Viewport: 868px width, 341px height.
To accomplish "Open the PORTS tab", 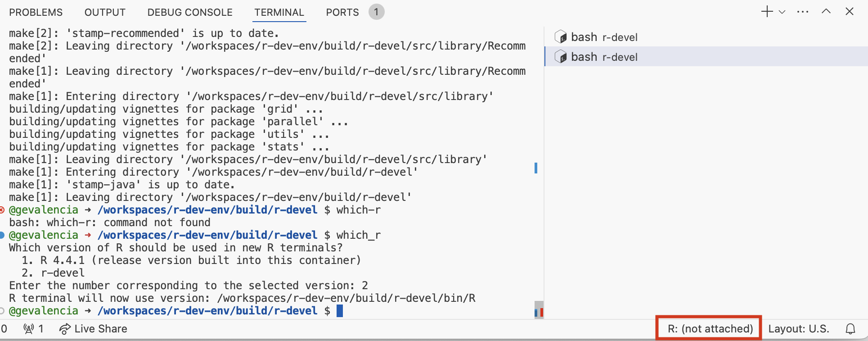I will [342, 12].
